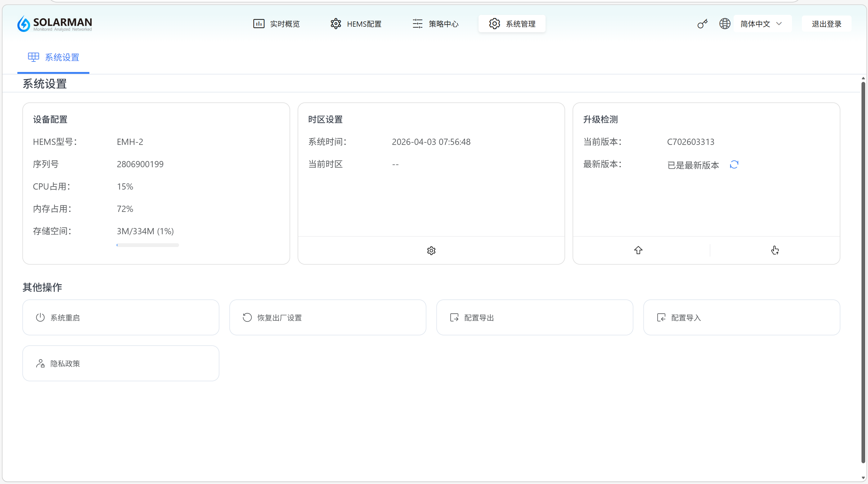Click 退出登录 logout button
Image resolution: width=868 pixels, height=484 pixels.
pyautogui.click(x=826, y=24)
